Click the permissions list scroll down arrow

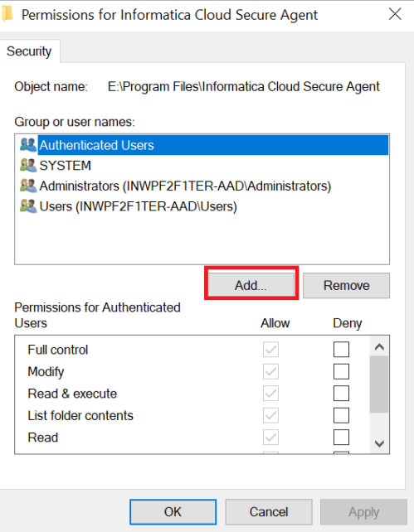tap(379, 443)
